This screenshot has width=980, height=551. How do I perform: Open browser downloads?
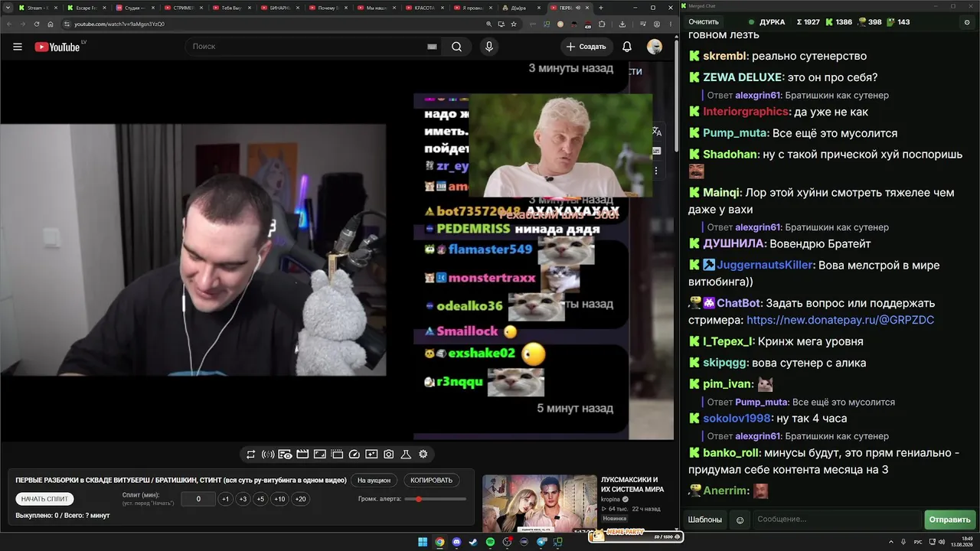coord(622,24)
